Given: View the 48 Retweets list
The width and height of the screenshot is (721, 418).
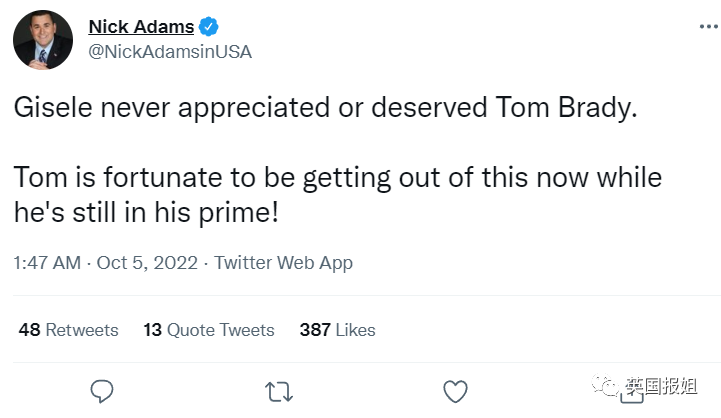Looking at the screenshot, I should tap(68, 330).
